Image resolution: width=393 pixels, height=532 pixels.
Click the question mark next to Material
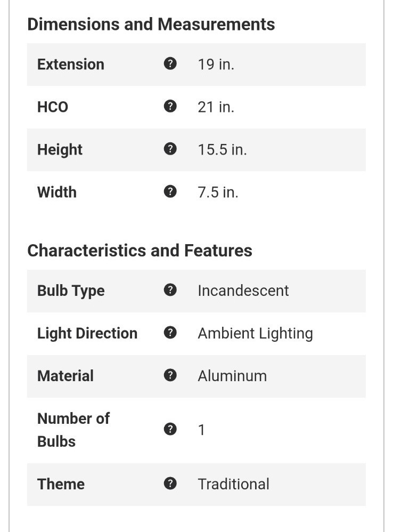tap(170, 376)
